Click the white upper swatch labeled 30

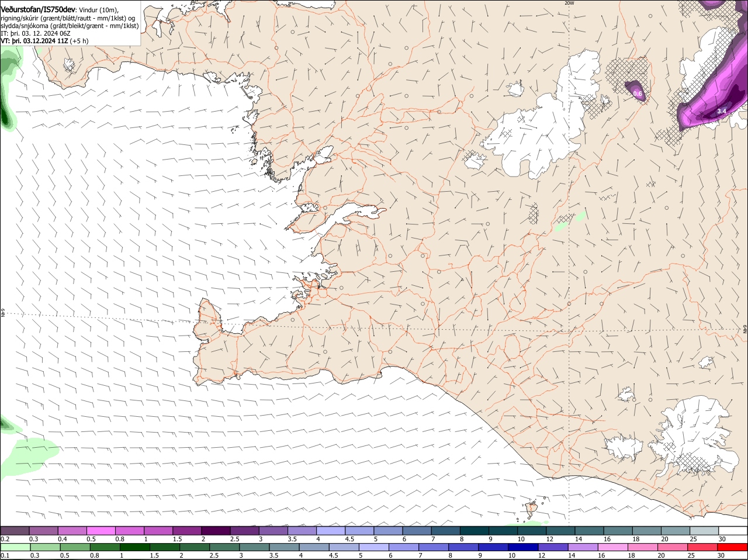tap(733, 531)
